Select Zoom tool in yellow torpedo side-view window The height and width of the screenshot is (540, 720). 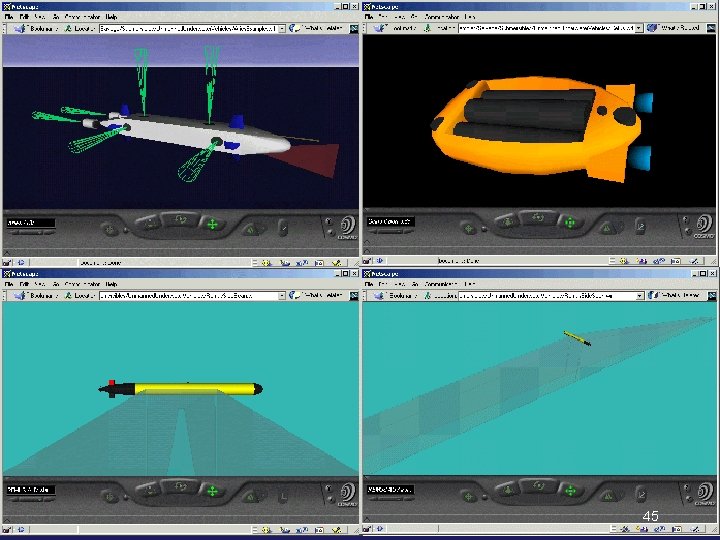(x=149, y=490)
